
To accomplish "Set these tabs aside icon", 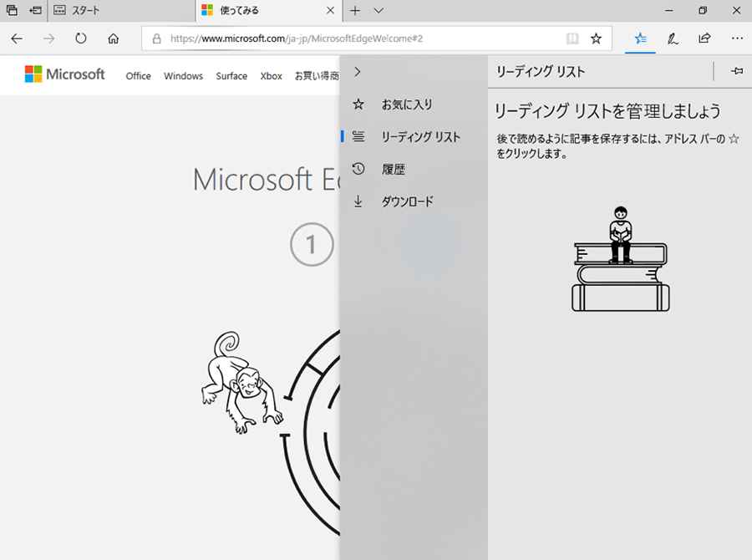I will 35,10.
